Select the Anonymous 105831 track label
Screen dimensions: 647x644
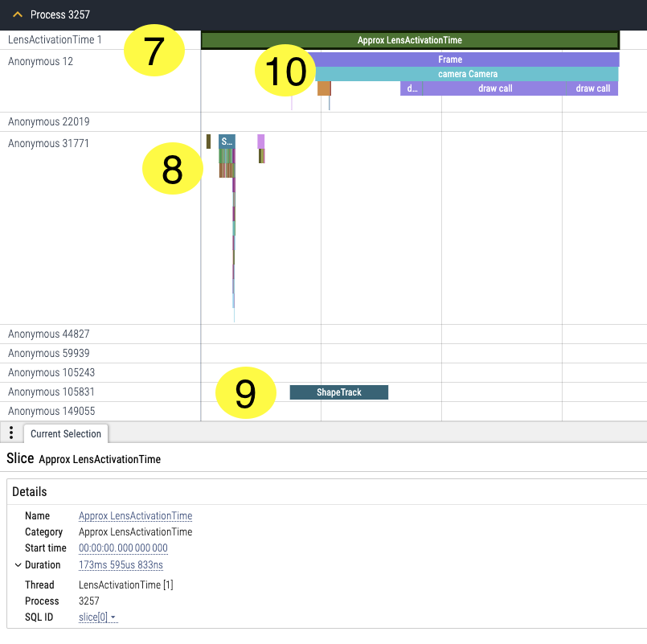pyautogui.click(x=51, y=392)
